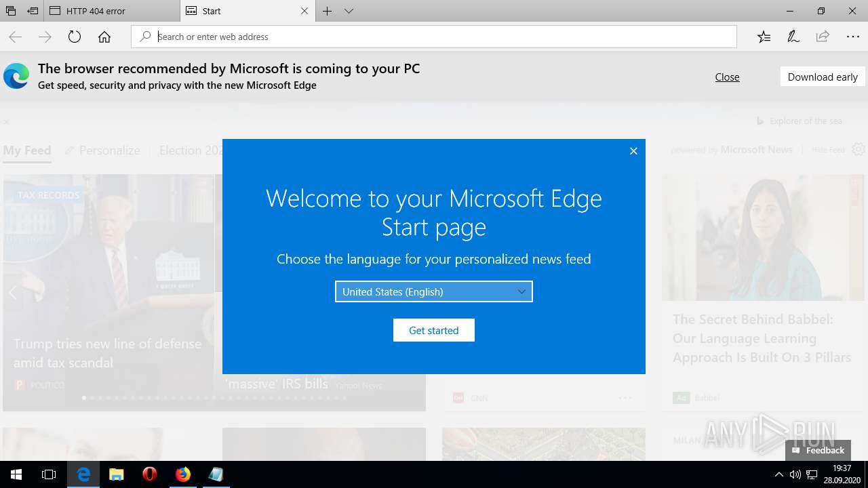
Task: Set these tabs aside icon
Action: [33, 11]
